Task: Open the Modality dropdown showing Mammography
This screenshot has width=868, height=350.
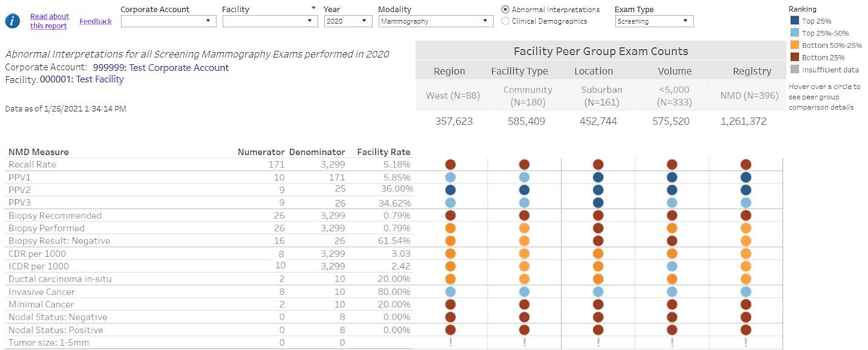Action: [436, 21]
